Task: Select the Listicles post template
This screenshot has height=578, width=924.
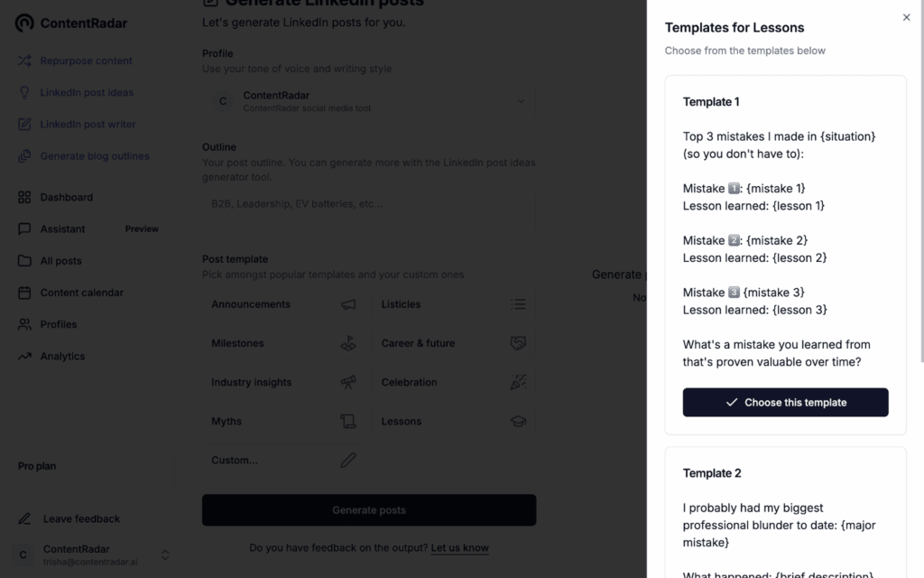Action: click(453, 304)
